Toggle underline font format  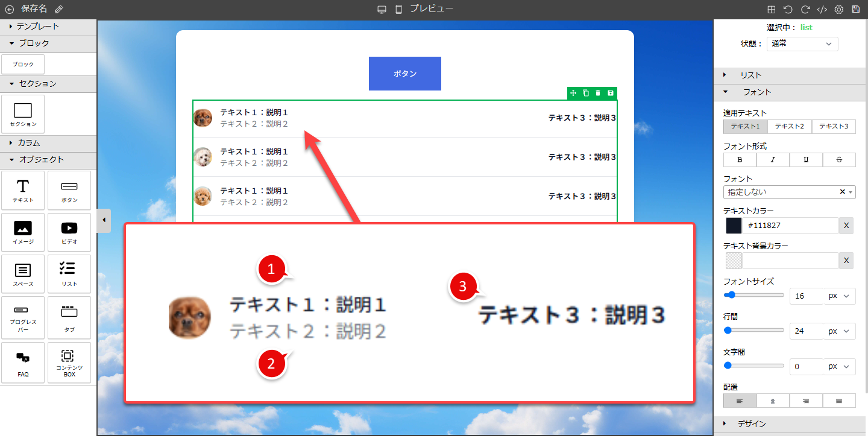(x=806, y=160)
